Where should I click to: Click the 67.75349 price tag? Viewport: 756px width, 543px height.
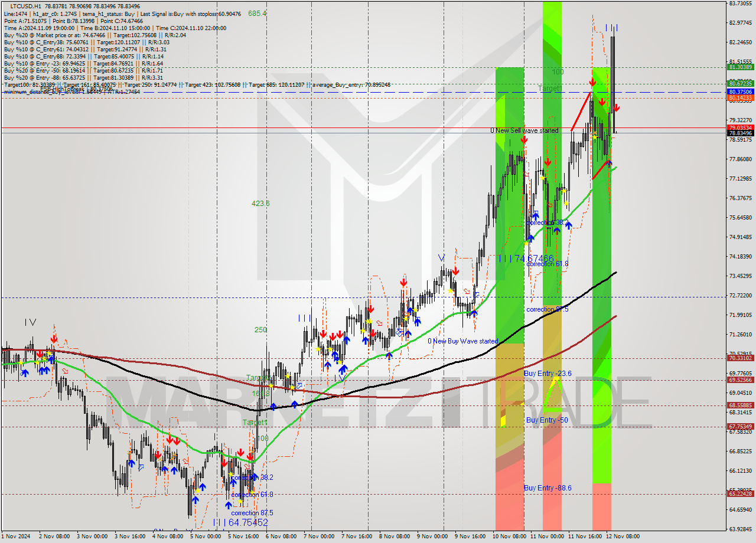point(740,427)
